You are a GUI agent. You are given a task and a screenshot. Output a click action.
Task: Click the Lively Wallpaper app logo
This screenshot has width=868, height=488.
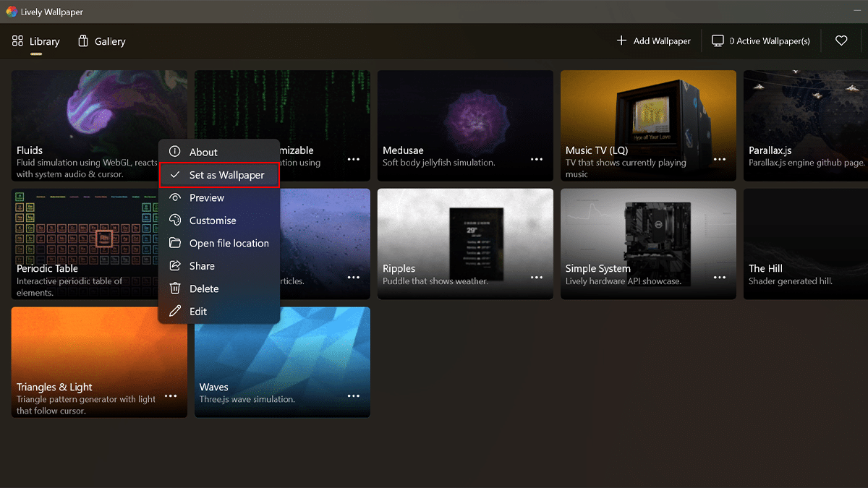[x=12, y=11]
